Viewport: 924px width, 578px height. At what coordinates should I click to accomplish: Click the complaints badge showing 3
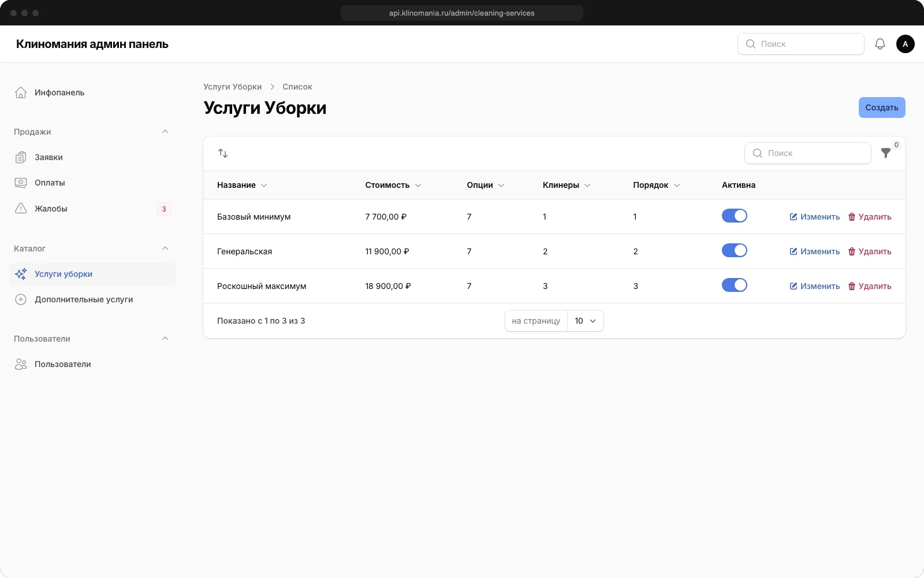[x=164, y=209]
